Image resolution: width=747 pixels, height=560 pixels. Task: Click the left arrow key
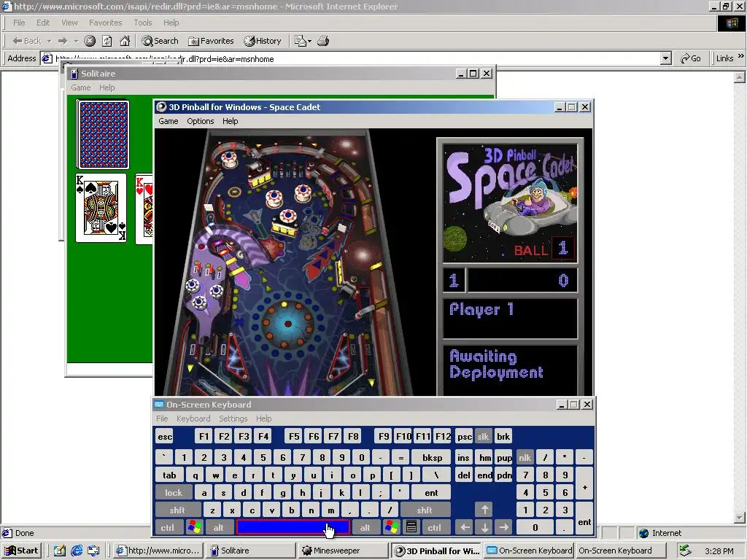click(465, 528)
